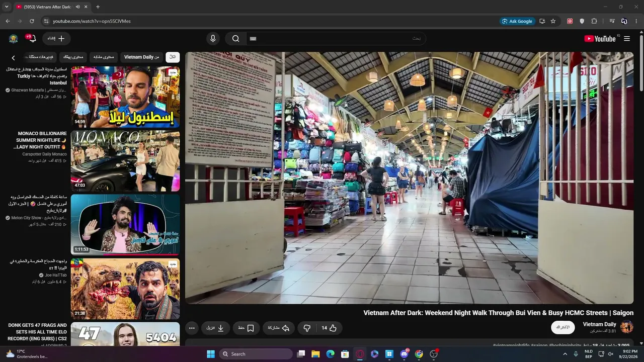Viewport: 644px width, 362px height.
Task: Bookmark this page with star icon
Action: (x=553, y=21)
